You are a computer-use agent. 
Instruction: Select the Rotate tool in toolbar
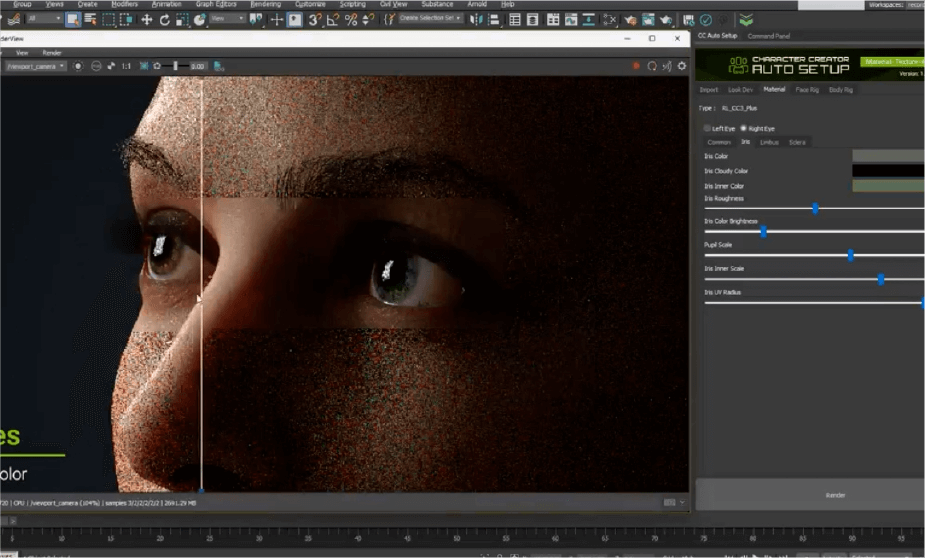pos(164,19)
